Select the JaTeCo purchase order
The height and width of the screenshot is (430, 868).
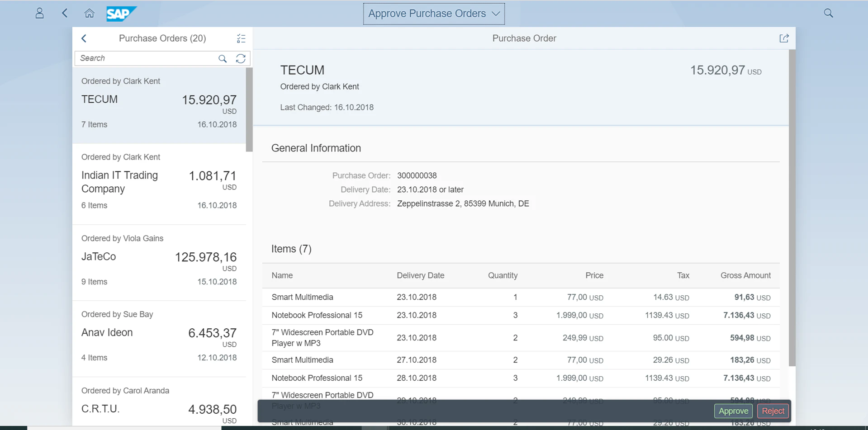[x=159, y=263]
